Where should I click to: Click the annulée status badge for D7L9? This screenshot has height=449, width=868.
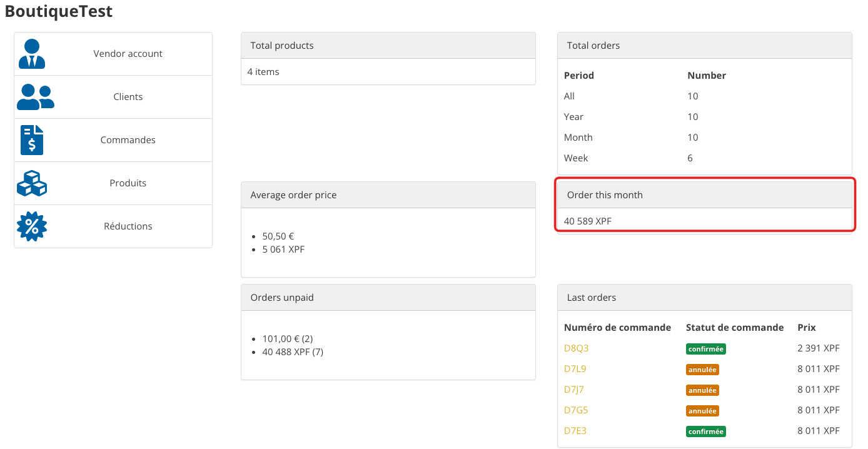[x=702, y=370]
